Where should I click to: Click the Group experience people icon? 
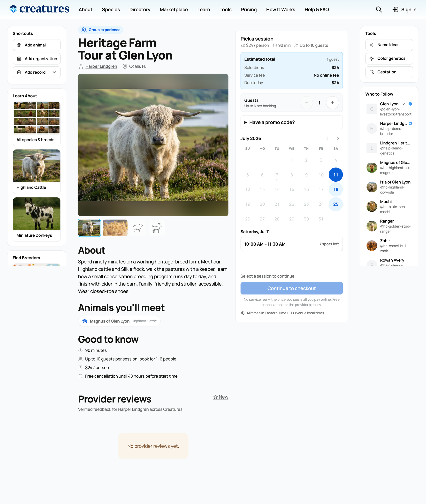pos(84,30)
